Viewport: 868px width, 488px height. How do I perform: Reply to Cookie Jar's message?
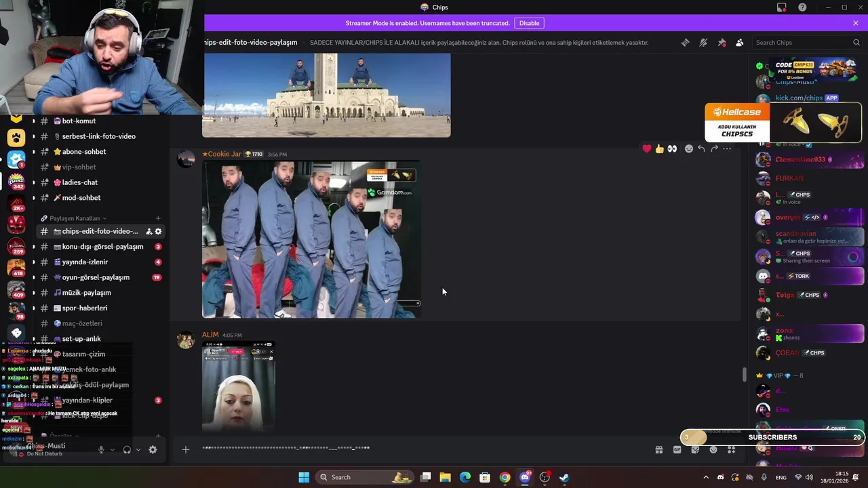click(x=702, y=148)
